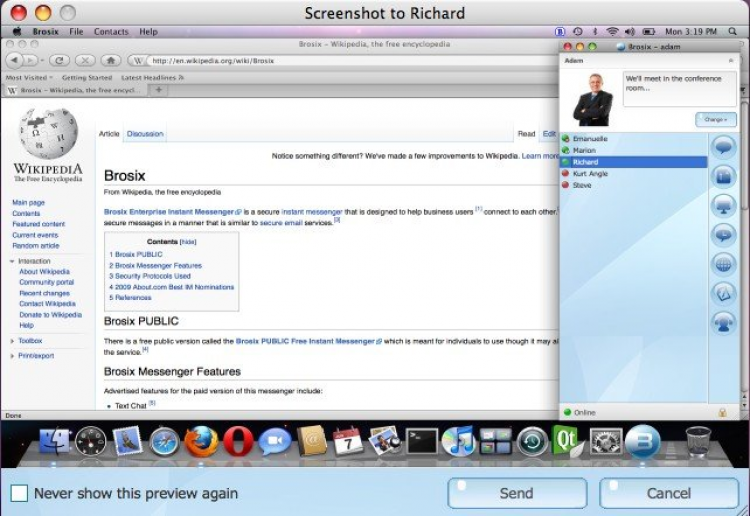Open Trash in the Dock
This screenshot has height=516, width=750.
pos(699,442)
